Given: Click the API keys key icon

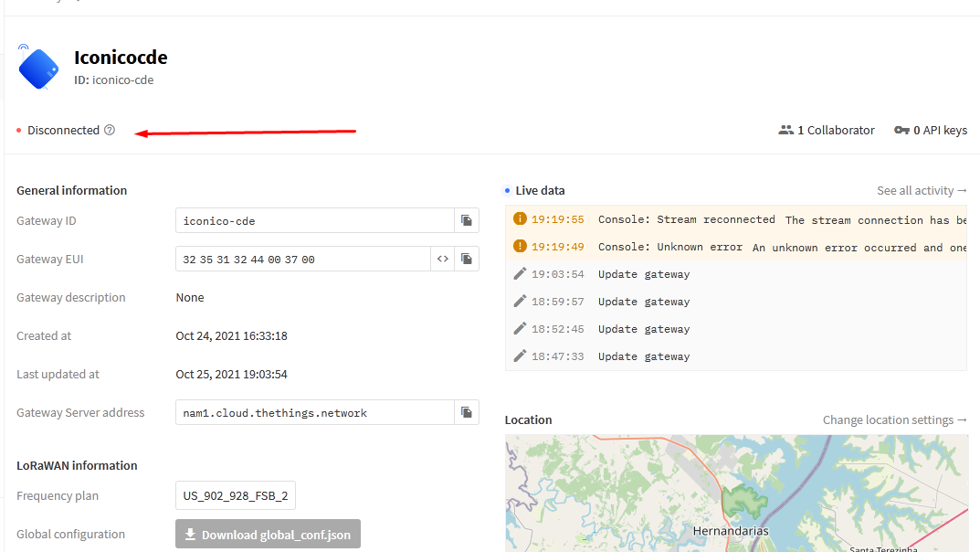Looking at the screenshot, I should coord(901,130).
